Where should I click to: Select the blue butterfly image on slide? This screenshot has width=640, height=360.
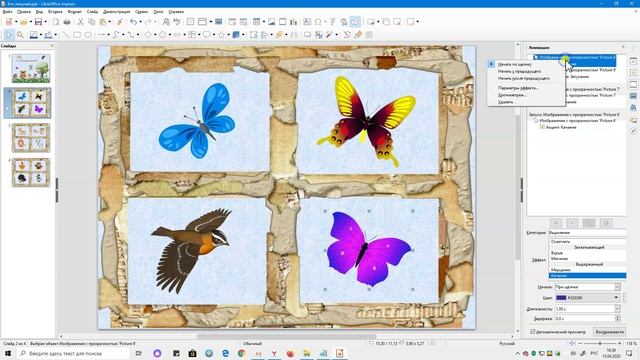click(x=198, y=120)
